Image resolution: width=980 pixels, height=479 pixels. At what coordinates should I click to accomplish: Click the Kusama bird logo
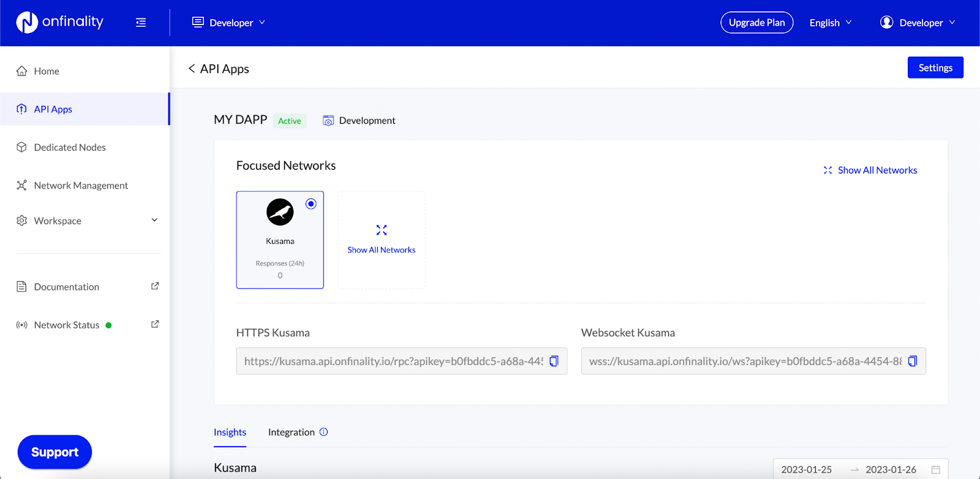click(280, 212)
